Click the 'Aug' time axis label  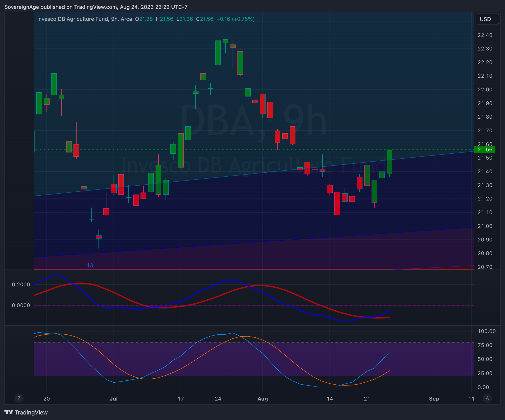263,399
